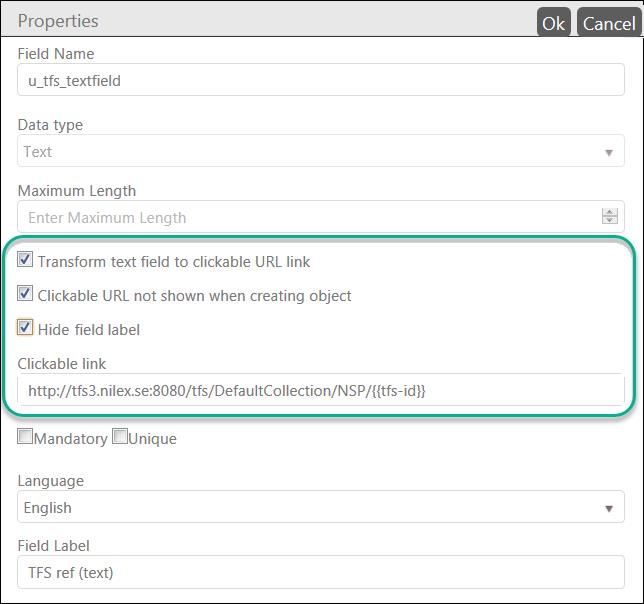Click the Unique text label
This screenshot has height=604, width=644.
coord(152,438)
